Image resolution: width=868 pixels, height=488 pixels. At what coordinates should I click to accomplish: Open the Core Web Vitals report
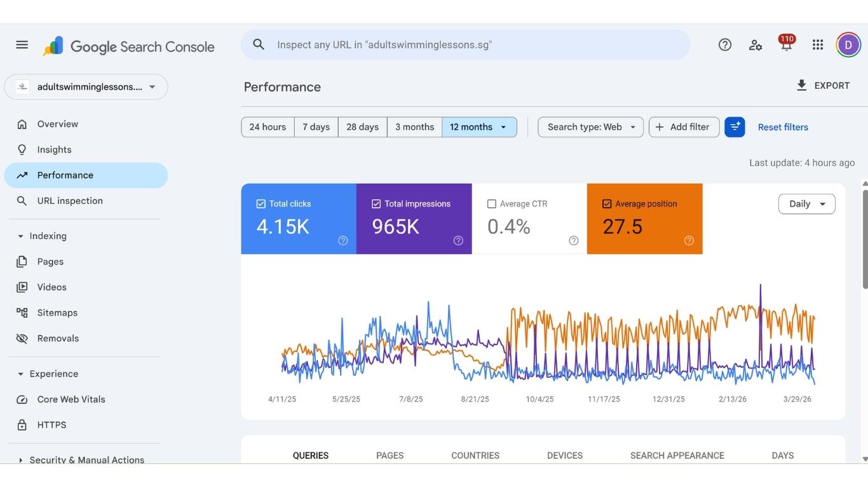click(x=71, y=399)
